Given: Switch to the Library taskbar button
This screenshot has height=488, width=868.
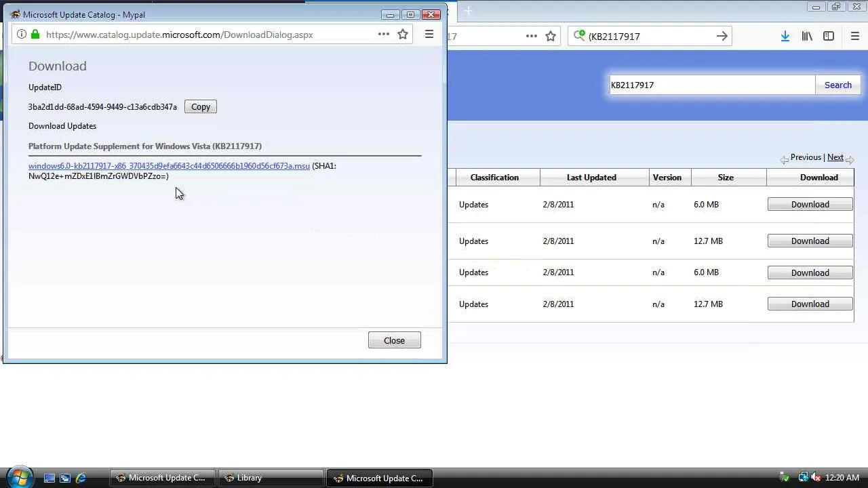Looking at the screenshot, I should 271,478.
